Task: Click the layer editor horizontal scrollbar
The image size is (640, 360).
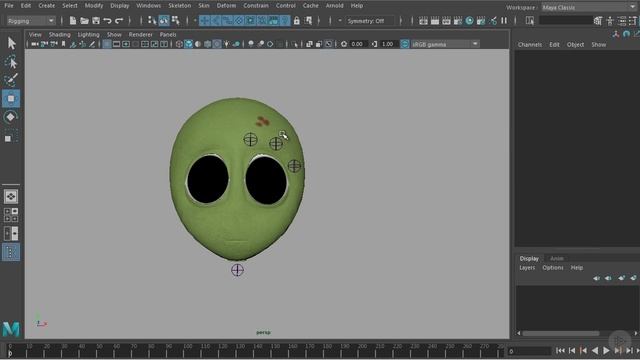Action: (561, 333)
